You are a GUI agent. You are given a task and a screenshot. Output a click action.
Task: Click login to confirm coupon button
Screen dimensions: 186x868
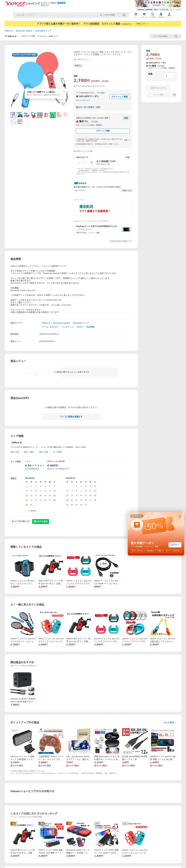[120, 97]
